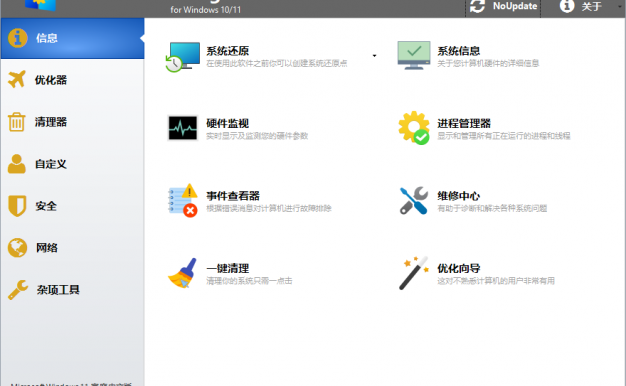This screenshot has width=626, height=386.
Task: Open 系统信息 green checkmark monitor icon
Action: tap(414, 55)
